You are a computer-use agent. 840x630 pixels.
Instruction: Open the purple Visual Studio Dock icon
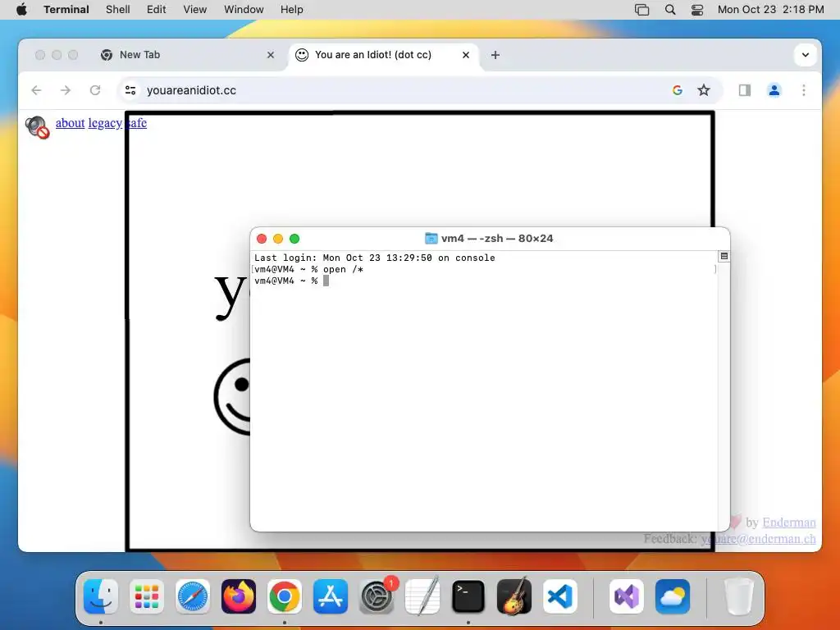(x=627, y=596)
